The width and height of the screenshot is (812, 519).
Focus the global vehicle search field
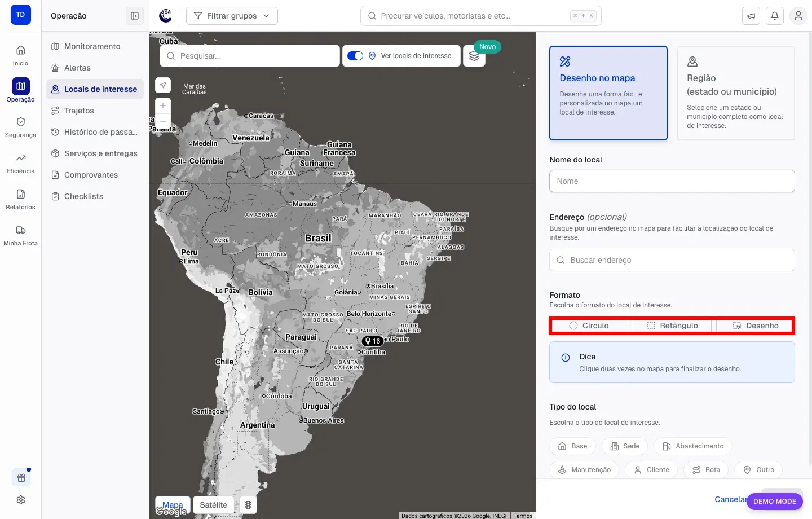click(481, 16)
